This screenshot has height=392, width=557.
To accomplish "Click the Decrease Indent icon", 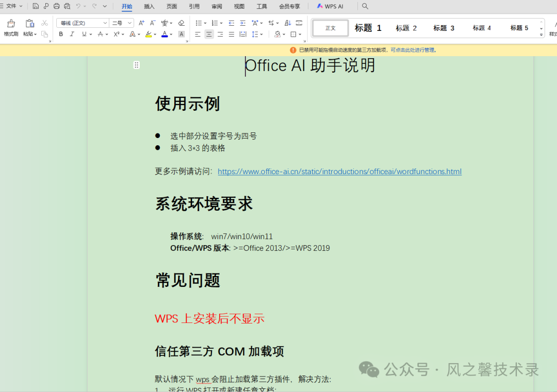I will coord(231,23).
